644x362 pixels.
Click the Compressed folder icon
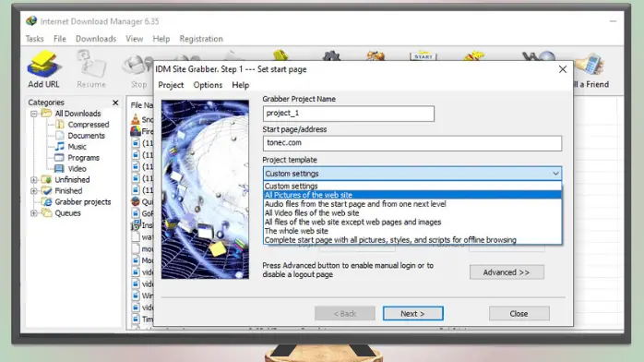click(x=60, y=124)
